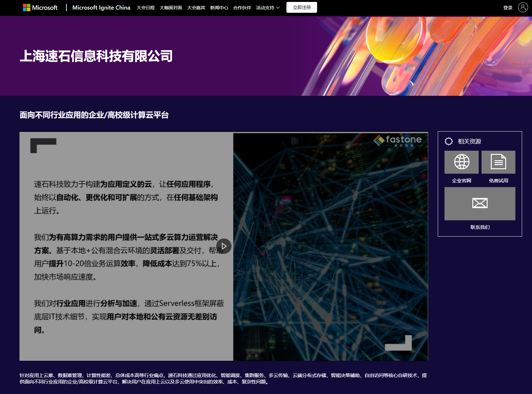The width and height of the screenshot is (532, 394).
Task: Click the 免费试用 label
Action: tap(498, 181)
